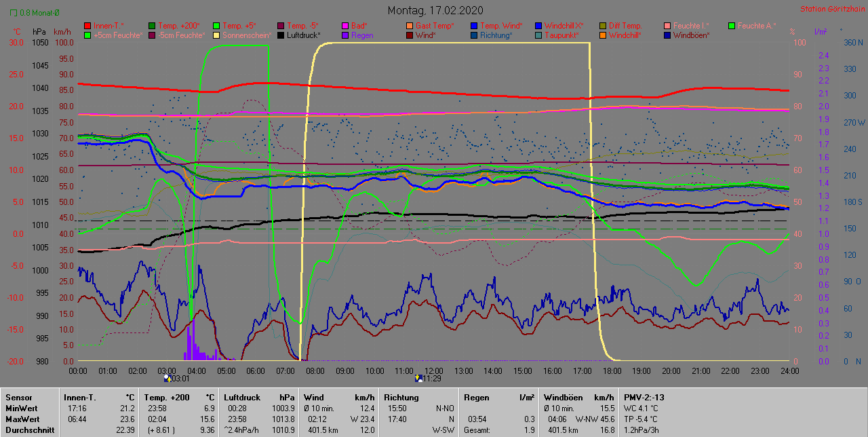Image resolution: width=868 pixels, height=437 pixels.
Task: Click the blue Temp. Wind legend swatch
Action: click(473, 25)
